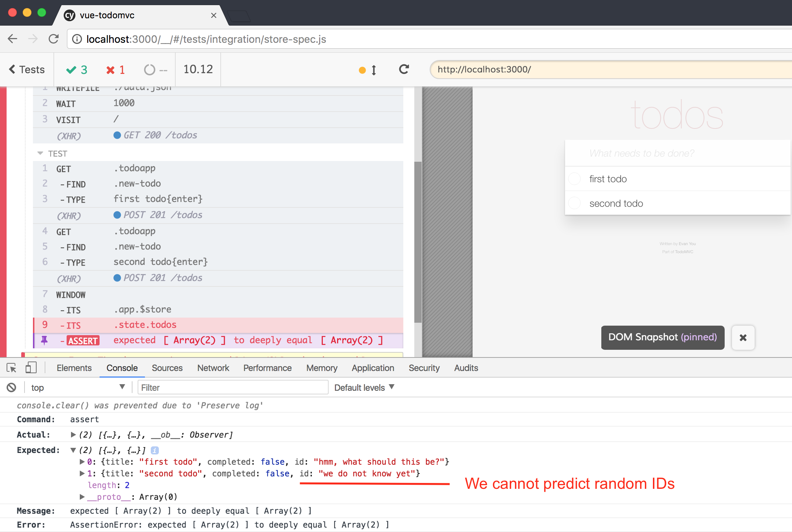792x532 pixels.
Task: Clear console with the ban icon
Action: coord(11,387)
